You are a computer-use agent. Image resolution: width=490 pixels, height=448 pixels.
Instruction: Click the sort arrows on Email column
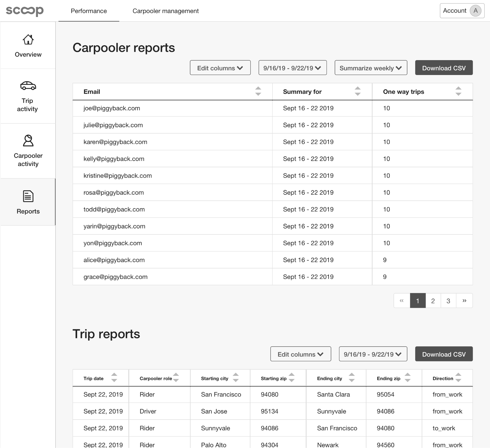tap(258, 91)
